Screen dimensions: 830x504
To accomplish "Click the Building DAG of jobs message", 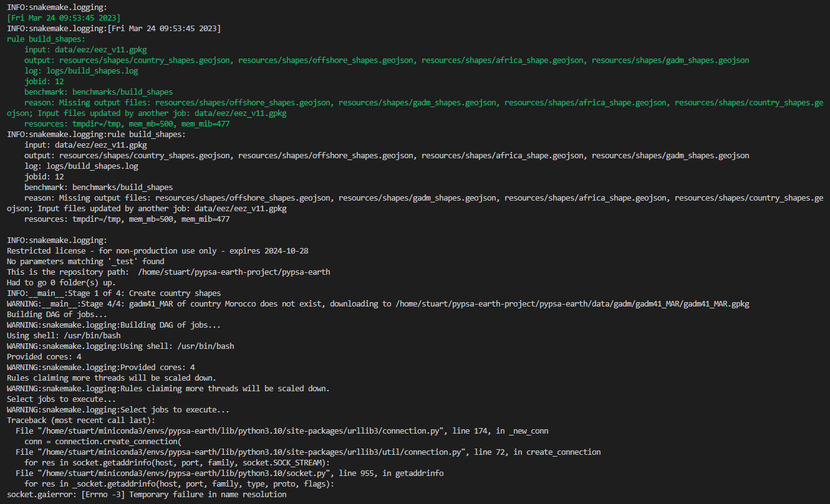I will click(56, 314).
